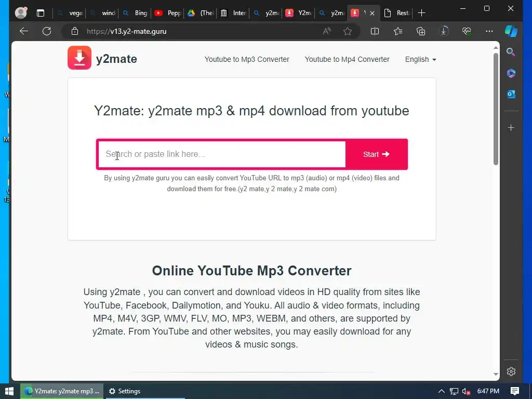532x399 pixels.
Task: Open Youtube to Mp4 Converter link
Action: (347, 59)
